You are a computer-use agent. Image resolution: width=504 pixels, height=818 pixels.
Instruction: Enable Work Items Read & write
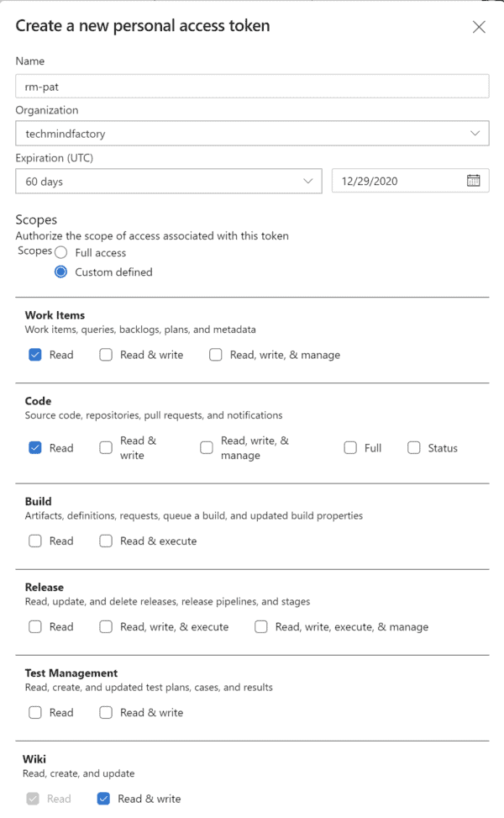pyautogui.click(x=106, y=355)
